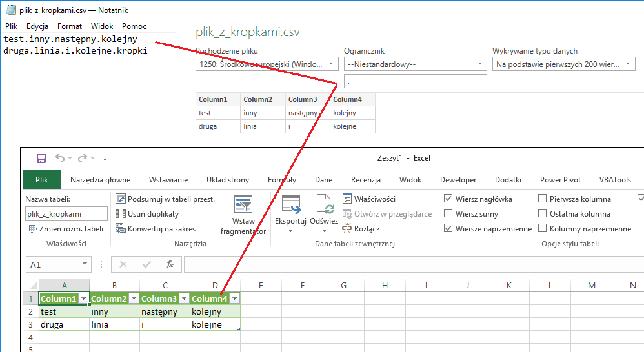Select row header 3 in worksheet
Screen dimensions: 644x352
tap(30, 324)
